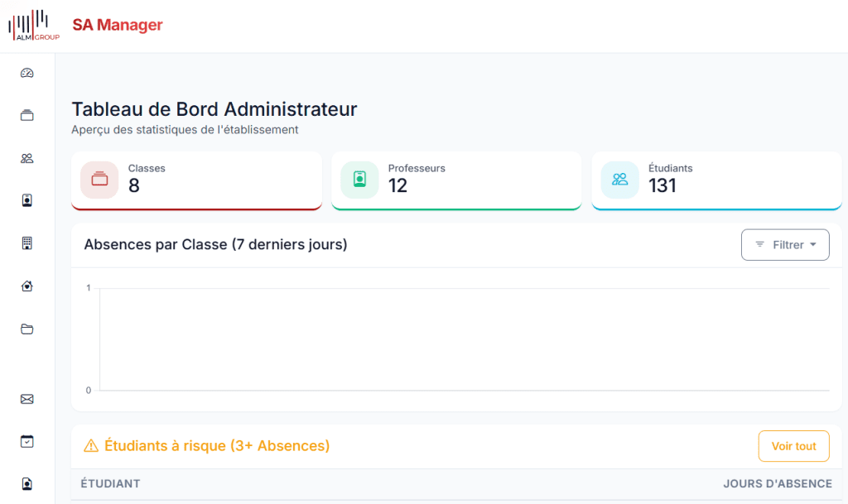Open the dashboard speedometer icon in sidebar
The image size is (848, 504).
click(27, 73)
